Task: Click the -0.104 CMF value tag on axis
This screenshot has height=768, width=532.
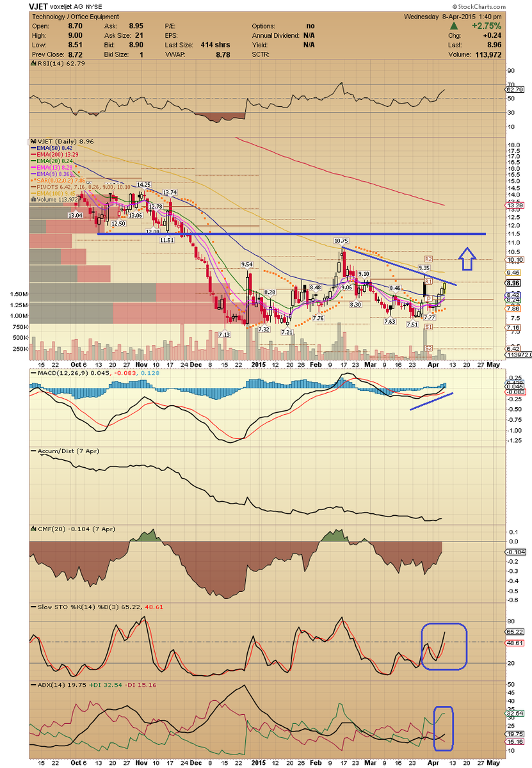Action: click(515, 552)
